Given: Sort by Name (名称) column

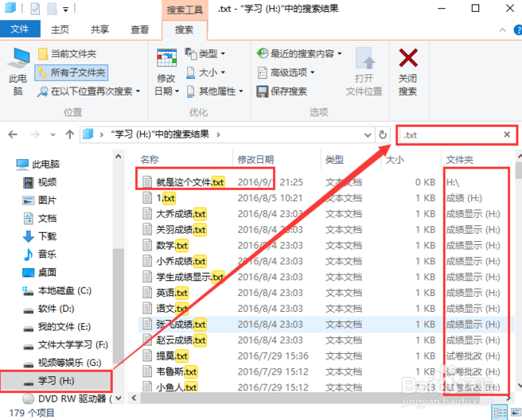Looking at the screenshot, I should click(150, 160).
